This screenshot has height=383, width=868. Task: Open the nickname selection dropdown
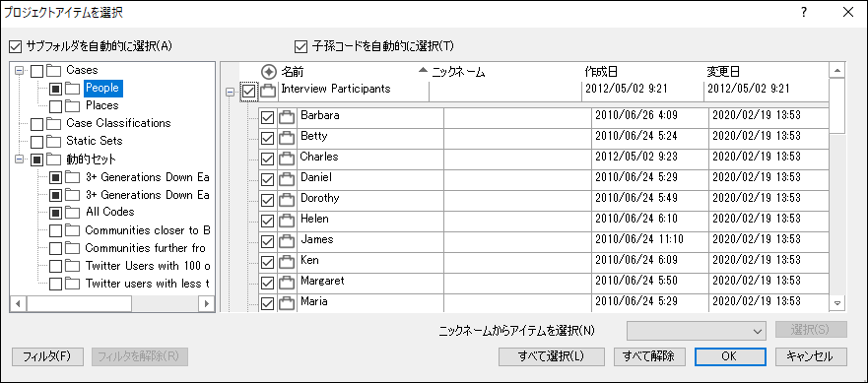tap(697, 331)
